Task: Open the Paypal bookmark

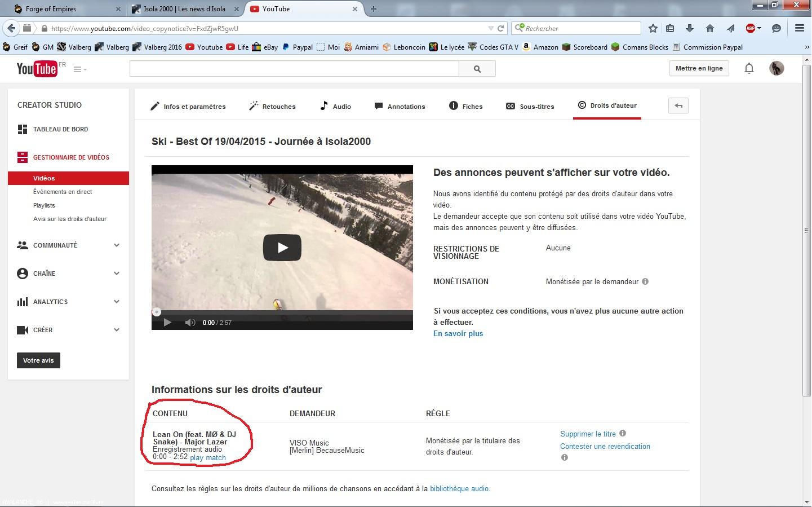Action: coord(298,47)
